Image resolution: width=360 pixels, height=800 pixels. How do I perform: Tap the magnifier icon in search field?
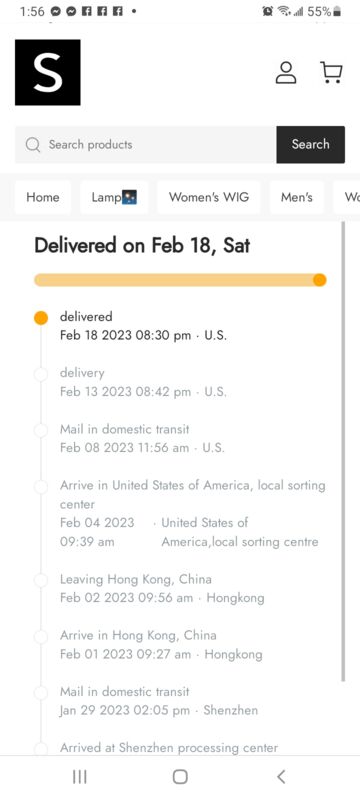(x=33, y=145)
